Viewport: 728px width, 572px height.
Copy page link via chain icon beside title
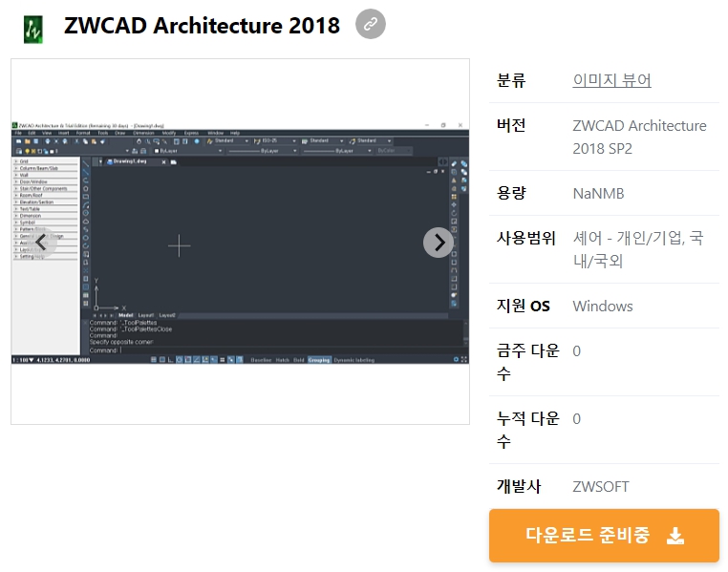point(370,24)
